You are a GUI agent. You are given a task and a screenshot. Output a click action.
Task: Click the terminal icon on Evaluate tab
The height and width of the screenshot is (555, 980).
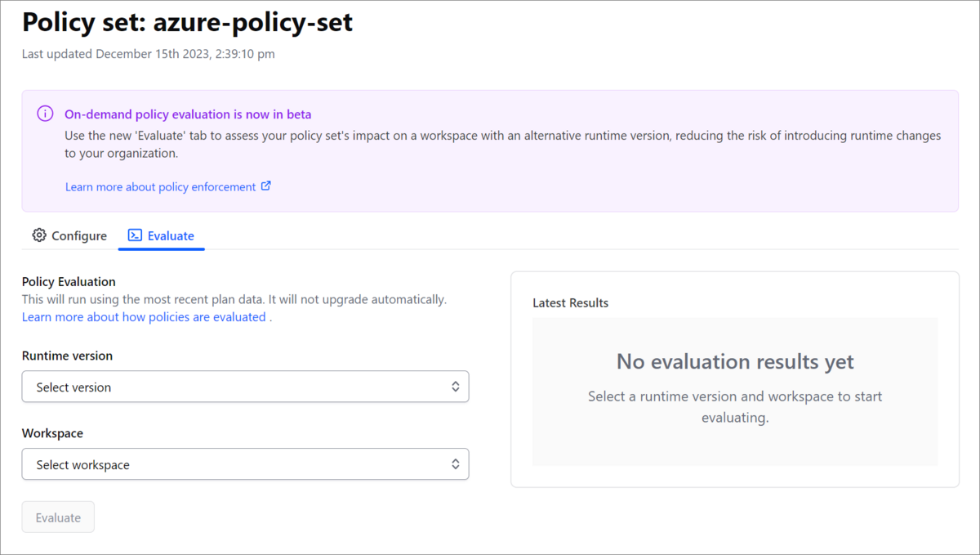136,235
